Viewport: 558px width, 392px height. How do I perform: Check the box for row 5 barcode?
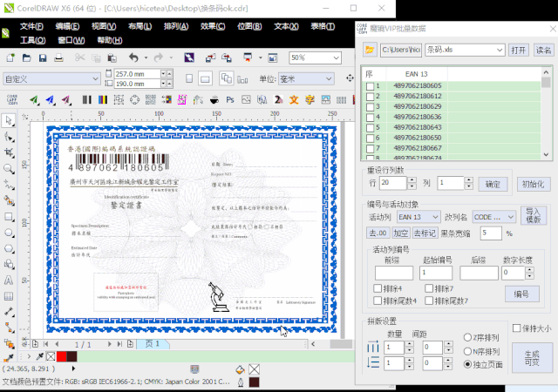370,128
